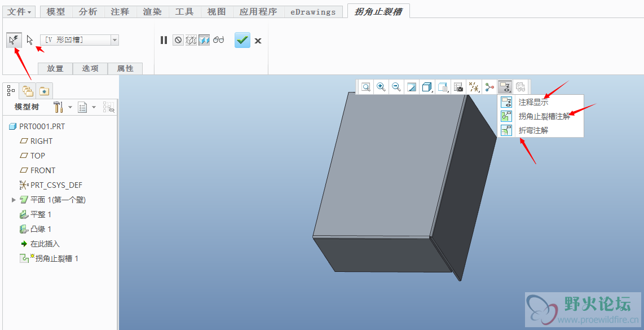This screenshot has height=330, width=644.
Task: Expand the 平面 1 feature node
Action: coord(14,200)
